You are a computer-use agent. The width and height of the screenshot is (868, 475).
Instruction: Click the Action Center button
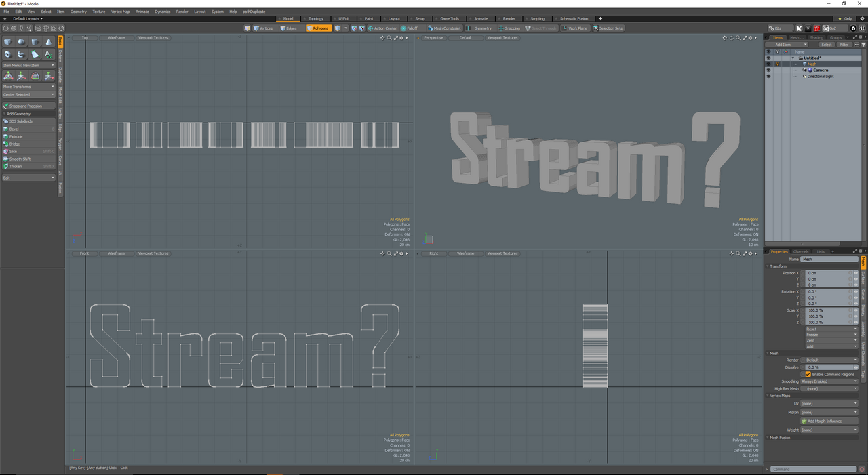[382, 28]
